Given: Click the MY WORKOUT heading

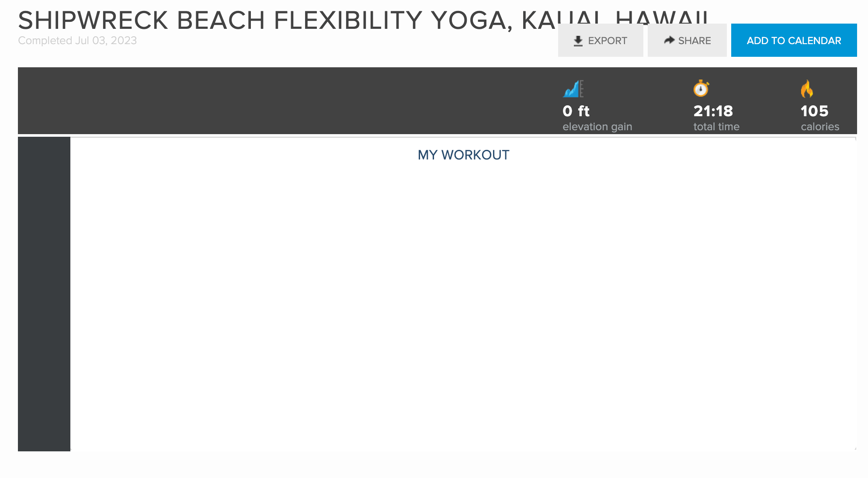Looking at the screenshot, I should [463, 155].
